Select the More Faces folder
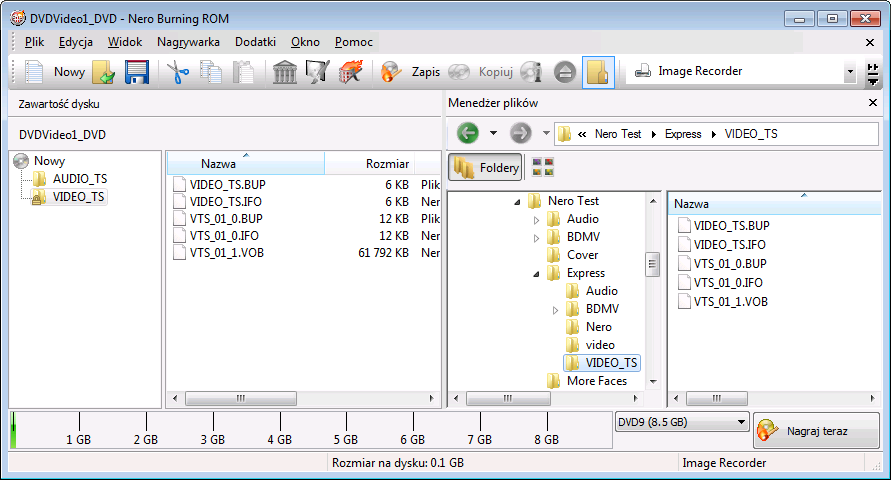The image size is (891, 480). click(x=587, y=381)
